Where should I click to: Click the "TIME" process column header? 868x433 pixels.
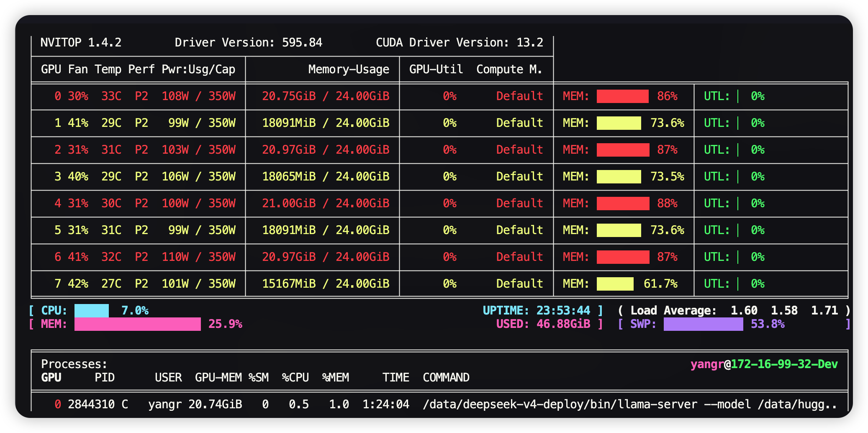[396, 377]
